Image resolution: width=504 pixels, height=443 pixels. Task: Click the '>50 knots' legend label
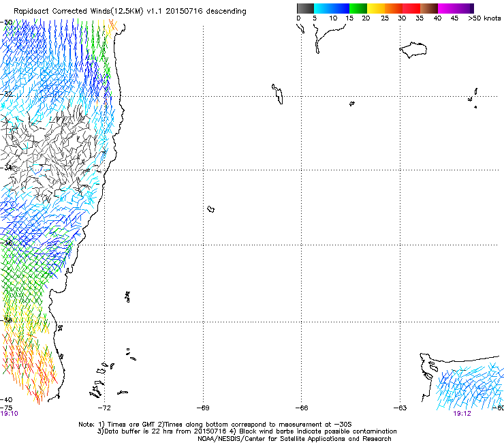coord(484,18)
